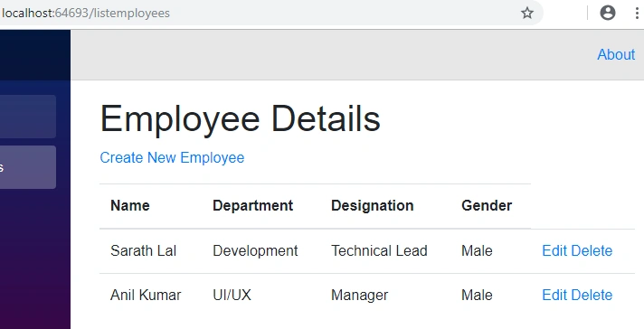Delete the Anil Kumar employee row

click(592, 295)
